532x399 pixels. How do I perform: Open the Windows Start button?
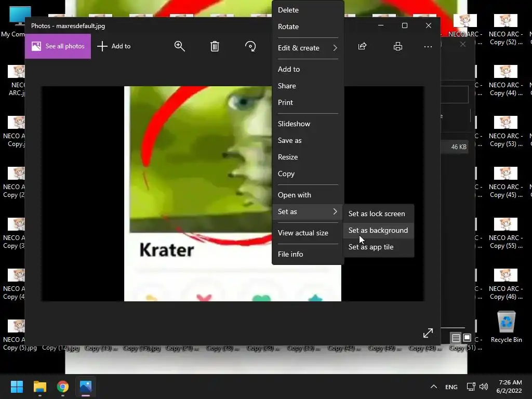17,387
